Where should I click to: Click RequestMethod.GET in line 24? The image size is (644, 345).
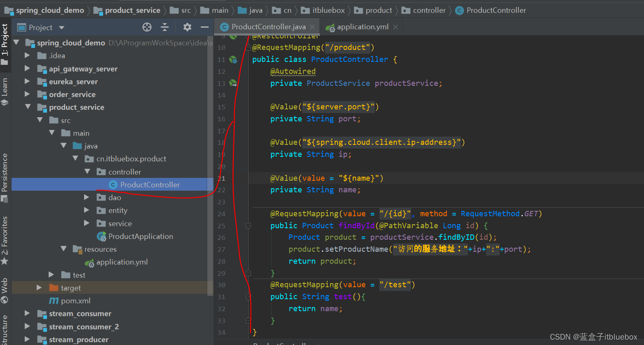coord(499,213)
